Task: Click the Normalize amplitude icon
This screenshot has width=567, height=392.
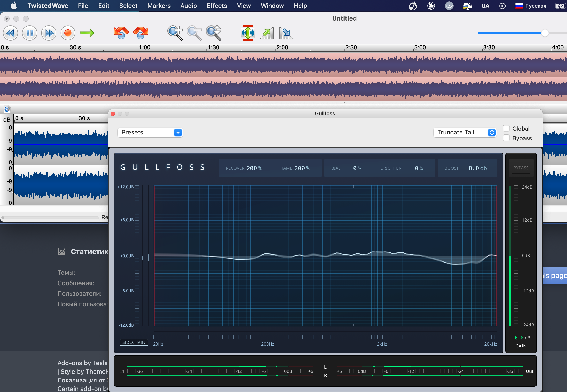Action: [x=248, y=33]
